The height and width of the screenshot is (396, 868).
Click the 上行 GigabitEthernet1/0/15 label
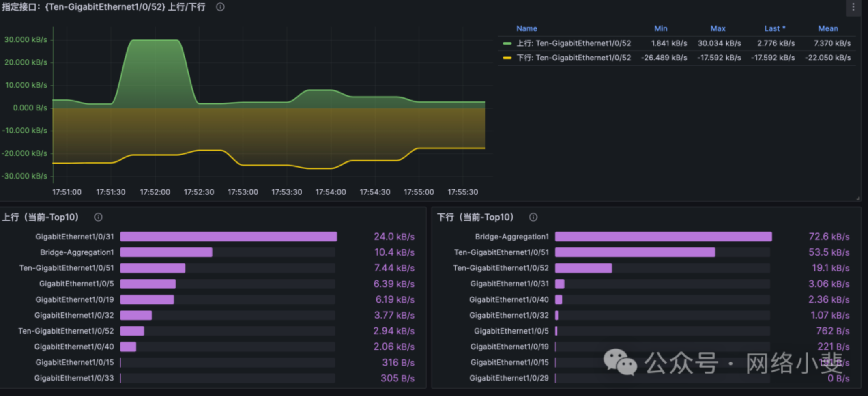point(75,362)
